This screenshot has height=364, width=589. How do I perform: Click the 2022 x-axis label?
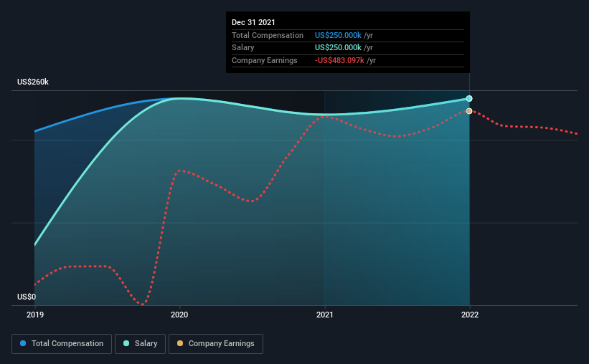469,315
